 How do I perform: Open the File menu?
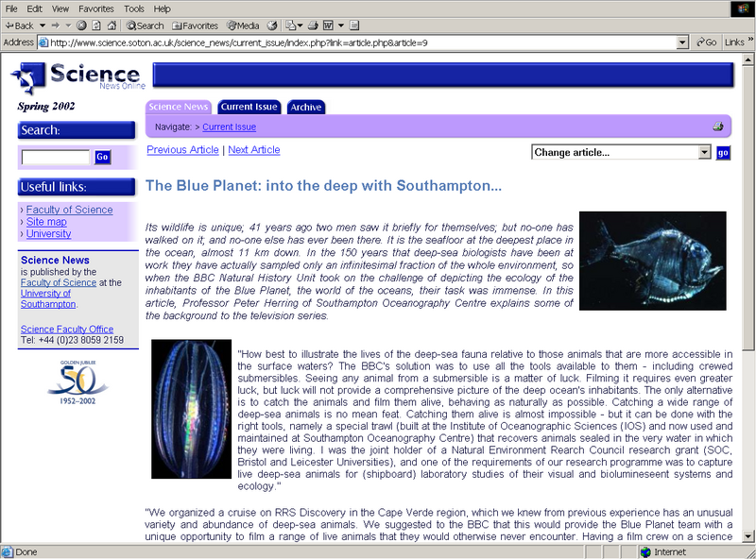click(x=11, y=8)
